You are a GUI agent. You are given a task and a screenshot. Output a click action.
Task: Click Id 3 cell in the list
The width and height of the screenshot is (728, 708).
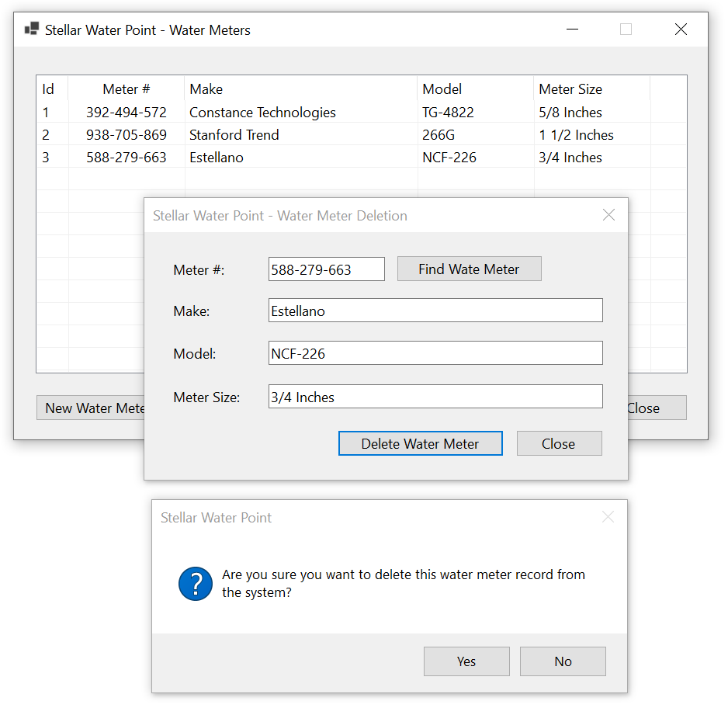tap(46, 158)
